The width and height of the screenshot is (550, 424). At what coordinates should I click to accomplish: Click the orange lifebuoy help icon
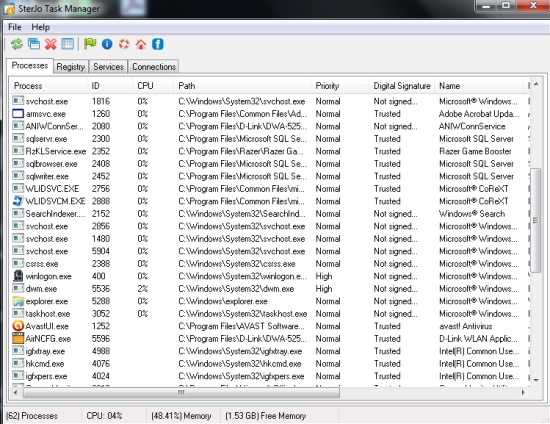[124, 44]
